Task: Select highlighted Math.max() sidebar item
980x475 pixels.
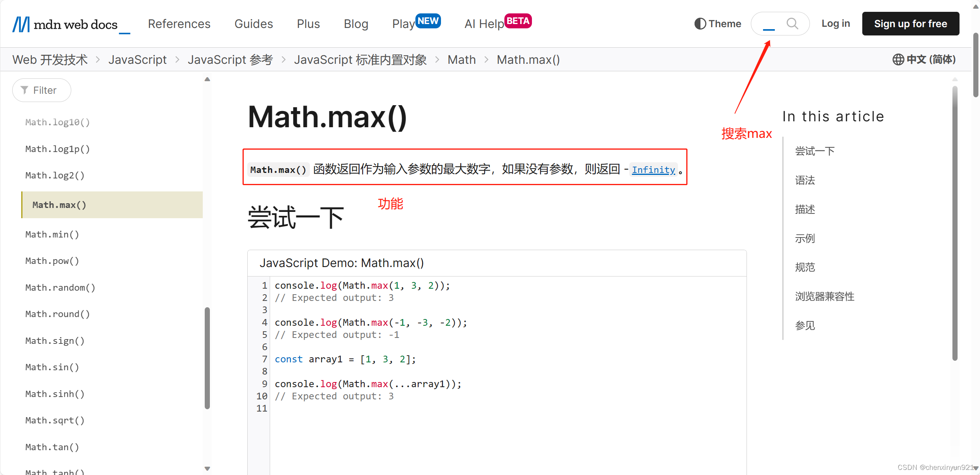Action: [112, 205]
